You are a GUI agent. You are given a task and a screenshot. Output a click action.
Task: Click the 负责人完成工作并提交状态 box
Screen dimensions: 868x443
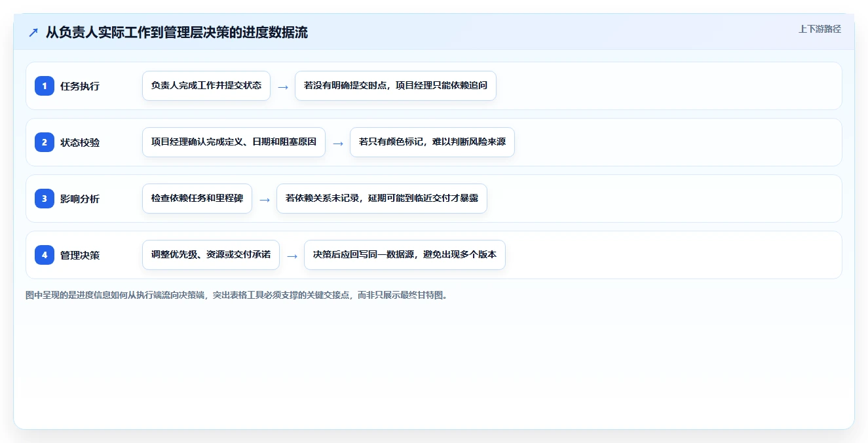point(206,86)
